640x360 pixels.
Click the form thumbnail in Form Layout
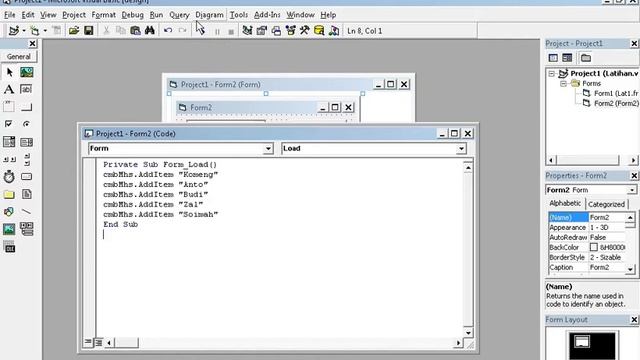(582, 341)
